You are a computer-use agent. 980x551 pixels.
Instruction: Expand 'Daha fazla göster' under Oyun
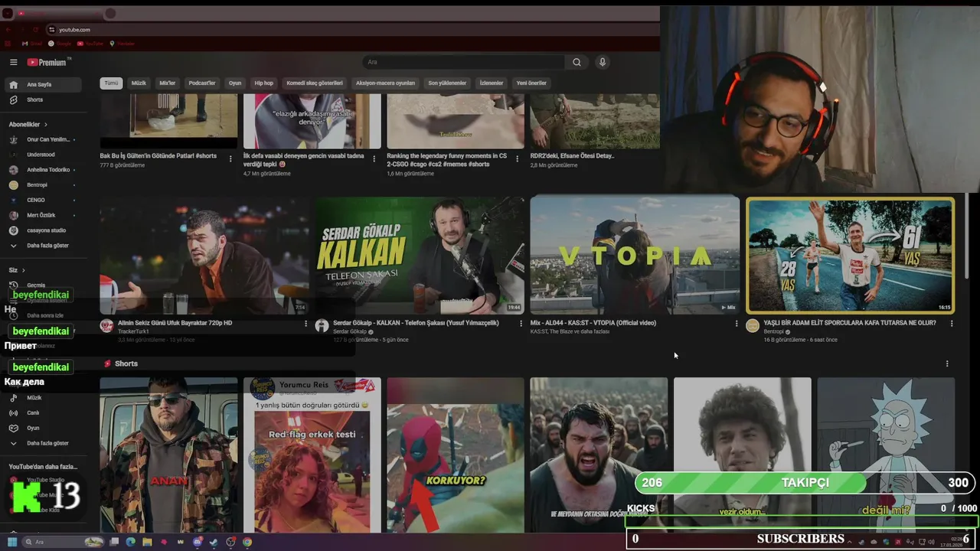pyautogui.click(x=44, y=443)
